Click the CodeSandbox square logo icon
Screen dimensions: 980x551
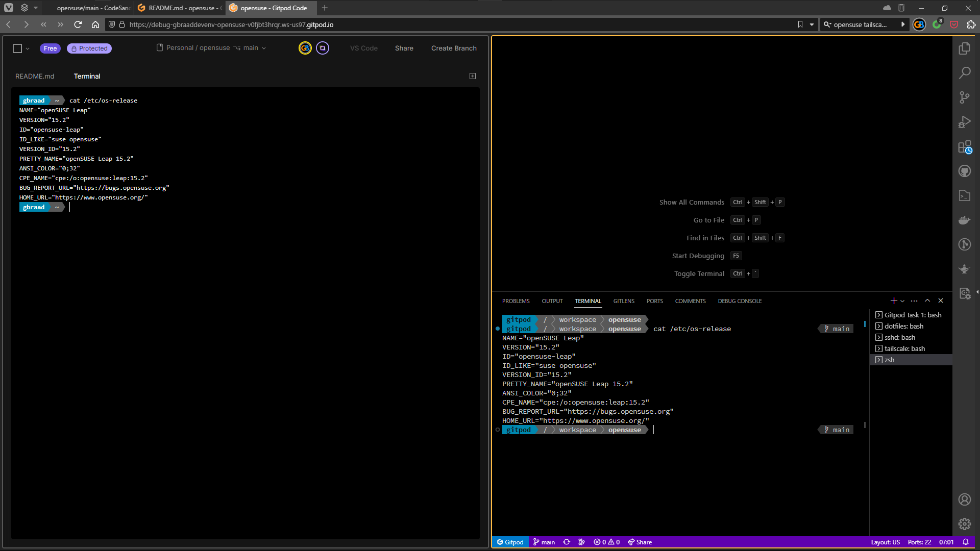click(17, 48)
